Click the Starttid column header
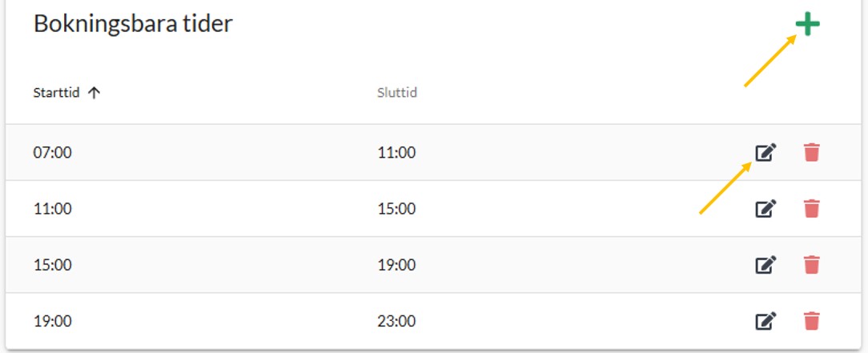The height and width of the screenshot is (353, 868). [x=56, y=93]
